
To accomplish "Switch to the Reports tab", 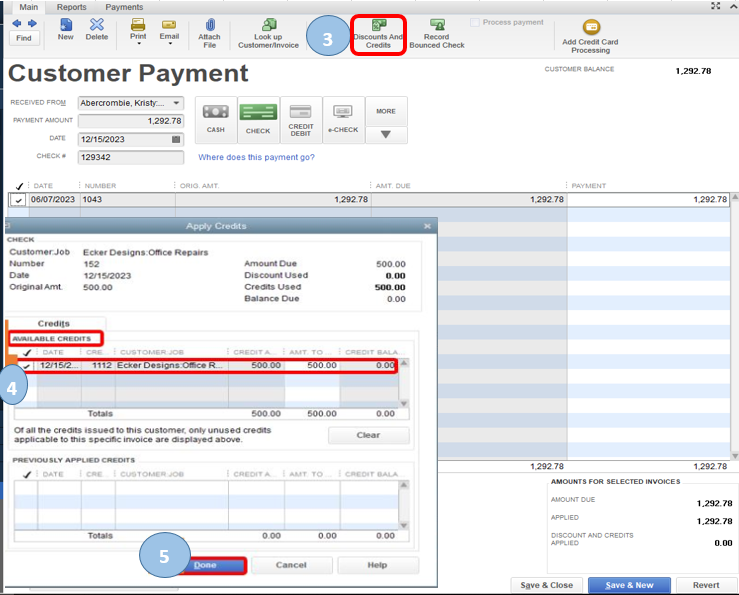I will 71,7.
